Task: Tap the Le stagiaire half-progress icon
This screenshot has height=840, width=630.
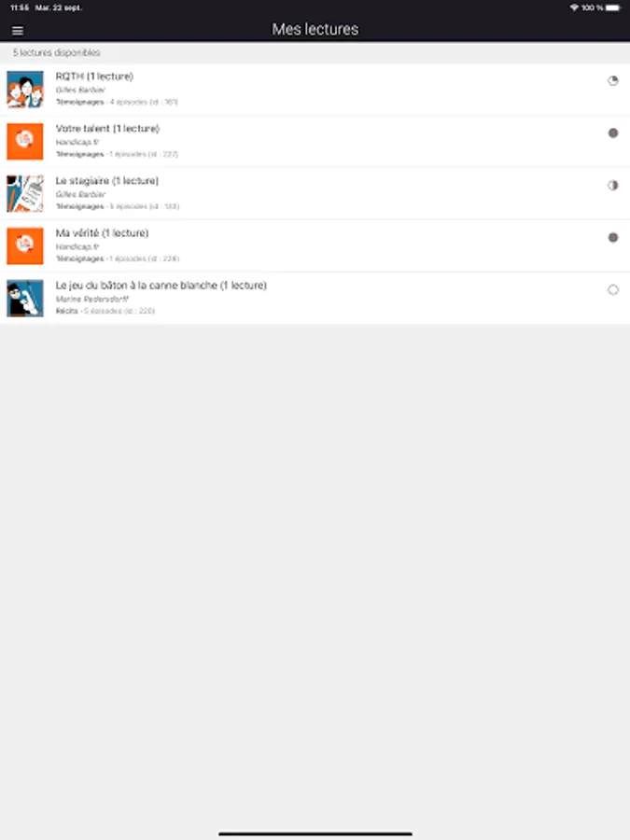Action: pos(613,186)
